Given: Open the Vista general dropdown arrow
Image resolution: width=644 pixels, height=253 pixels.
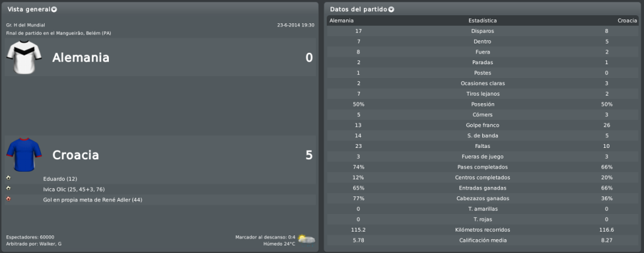Looking at the screenshot, I should (x=54, y=9).
